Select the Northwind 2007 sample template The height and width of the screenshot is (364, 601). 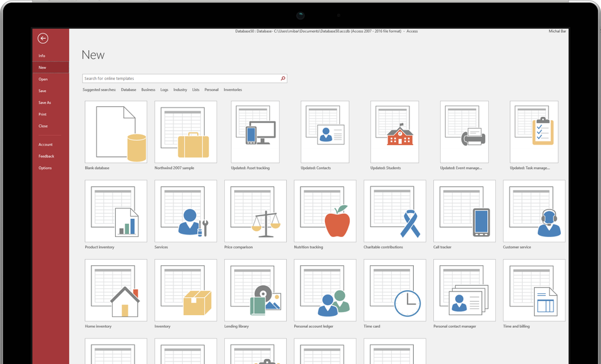click(185, 131)
